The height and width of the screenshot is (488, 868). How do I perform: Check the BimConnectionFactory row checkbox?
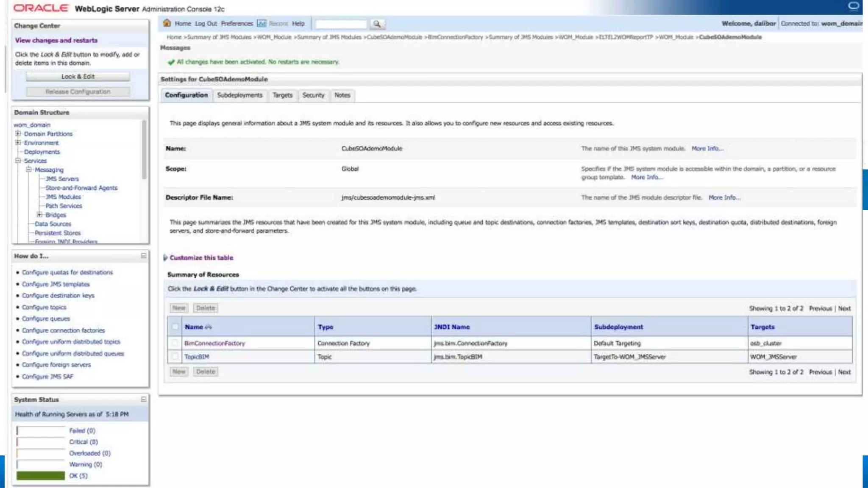tap(175, 343)
